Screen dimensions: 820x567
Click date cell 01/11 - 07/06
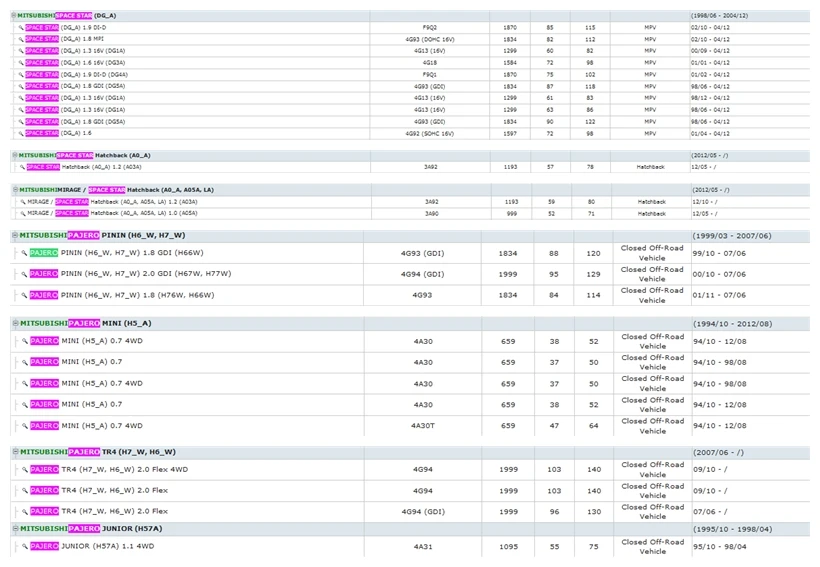click(x=719, y=296)
